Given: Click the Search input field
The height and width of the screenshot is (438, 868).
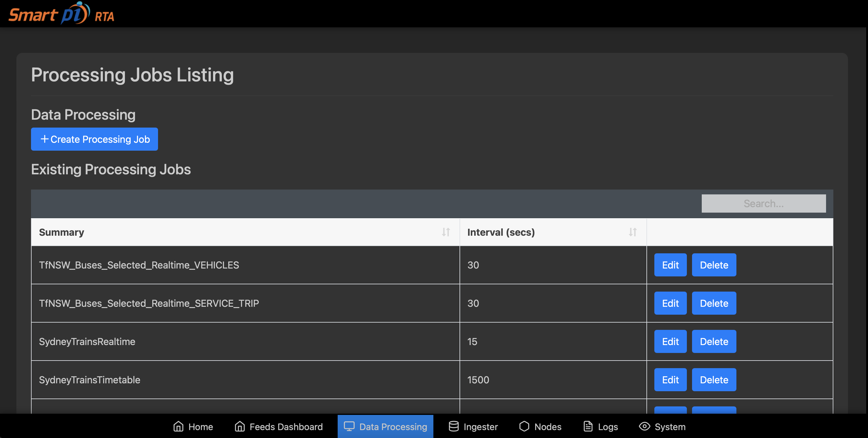Looking at the screenshot, I should (x=763, y=203).
